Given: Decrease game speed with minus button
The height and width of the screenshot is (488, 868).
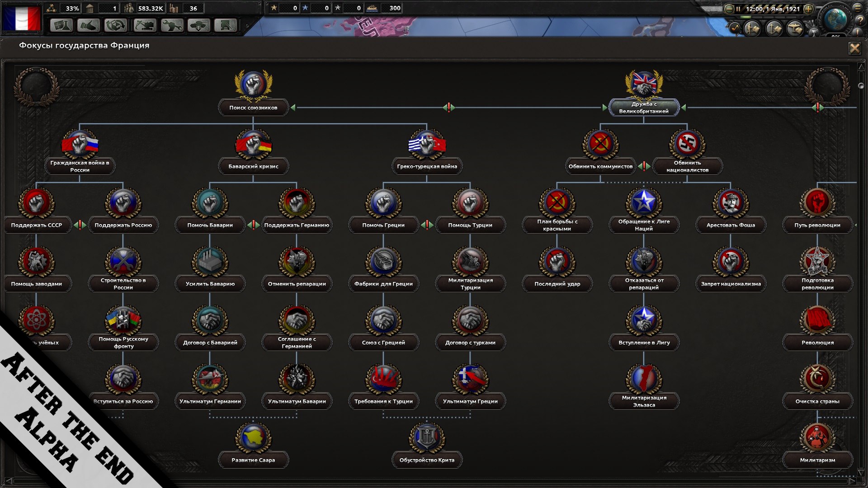Looking at the screenshot, I should pos(729,9).
